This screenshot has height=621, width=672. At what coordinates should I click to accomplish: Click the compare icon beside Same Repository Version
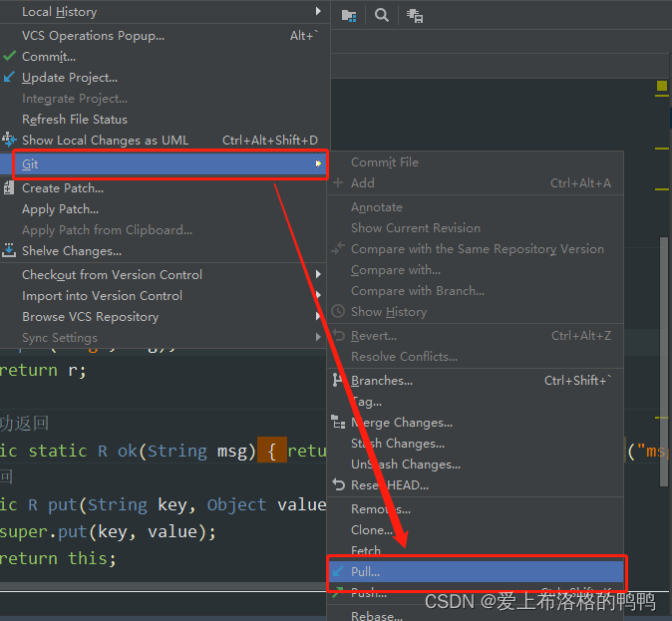(x=338, y=248)
